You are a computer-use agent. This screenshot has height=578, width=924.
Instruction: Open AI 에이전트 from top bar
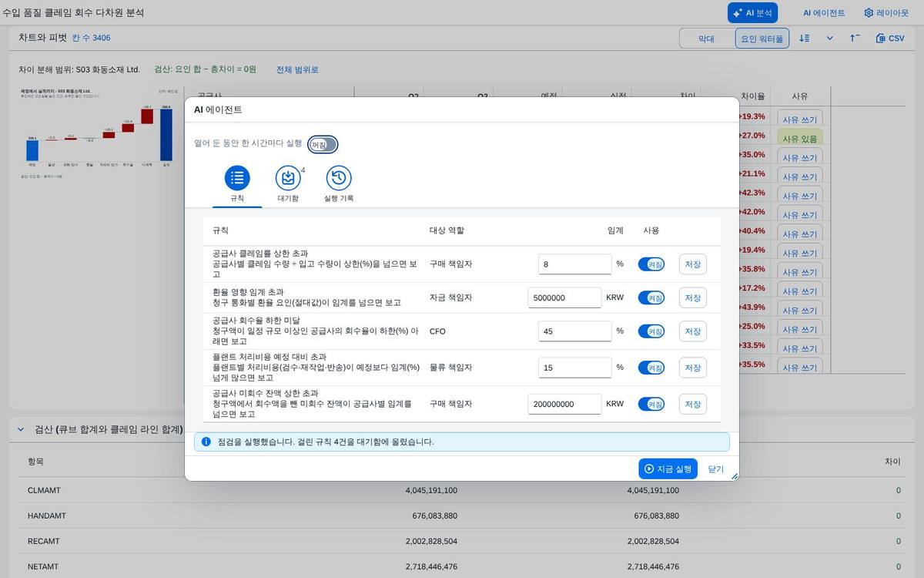tap(823, 13)
